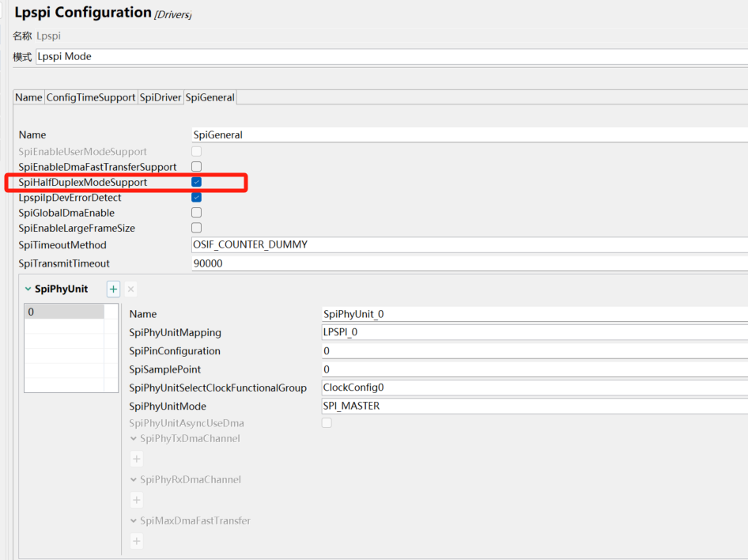The height and width of the screenshot is (560, 748).
Task: Collapse the SpiMaxDmaFastTransfer group
Action: coord(134,521)
